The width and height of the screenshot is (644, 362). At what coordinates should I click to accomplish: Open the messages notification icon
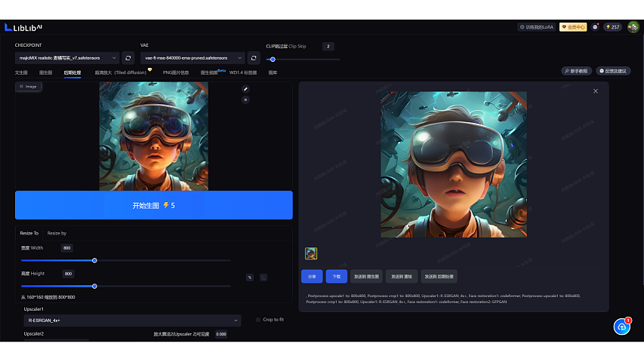[x=595, y=27]
